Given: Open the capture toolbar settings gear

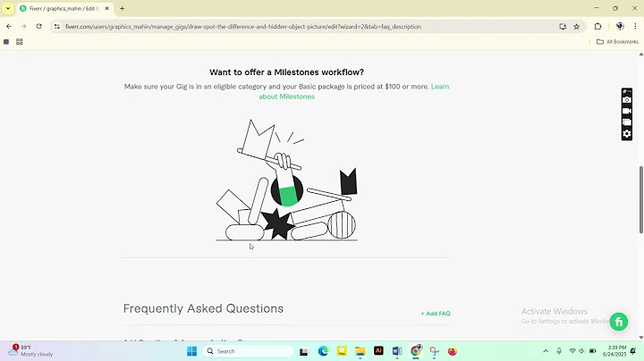Looking at the screenshot, I should click(x=627, y=134).
